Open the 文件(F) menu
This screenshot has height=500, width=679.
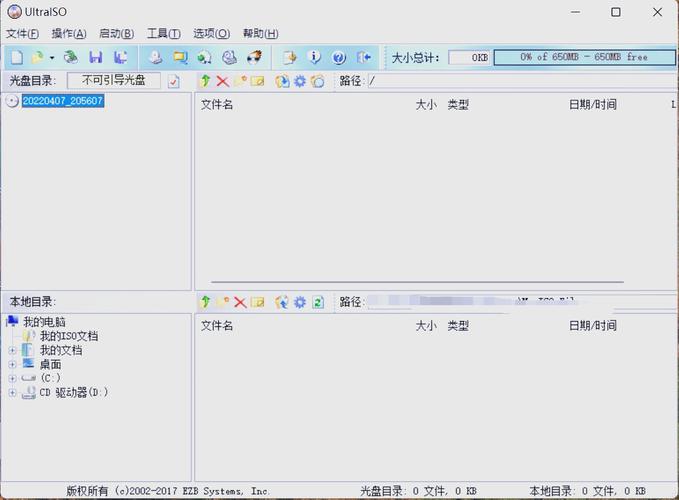coord(22,33)
